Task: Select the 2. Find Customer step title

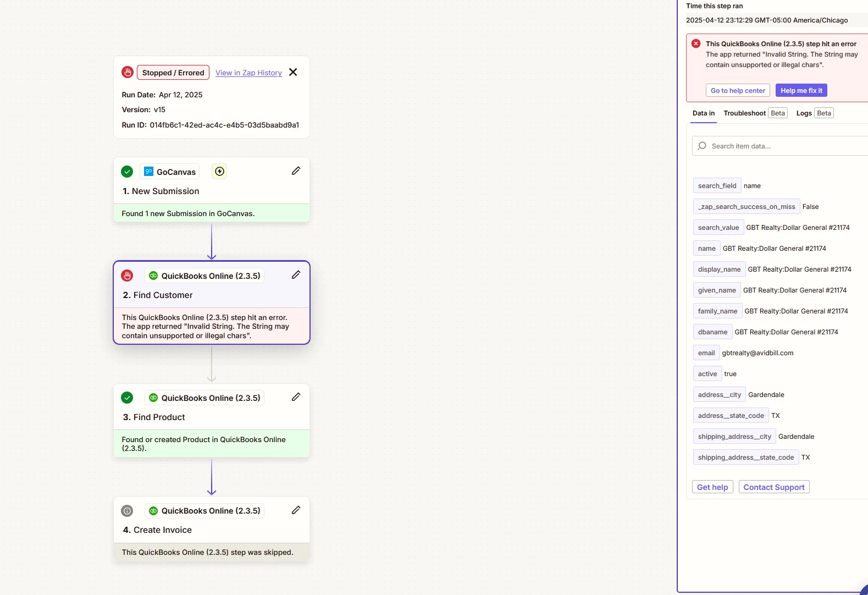Action: tap(158, 295)
